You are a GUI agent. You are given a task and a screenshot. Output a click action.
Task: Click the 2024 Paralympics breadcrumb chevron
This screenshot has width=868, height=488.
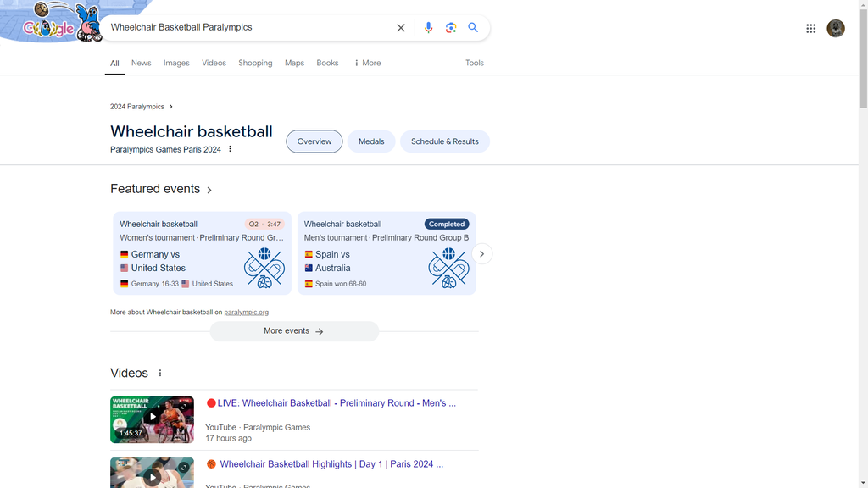point(171,107)
